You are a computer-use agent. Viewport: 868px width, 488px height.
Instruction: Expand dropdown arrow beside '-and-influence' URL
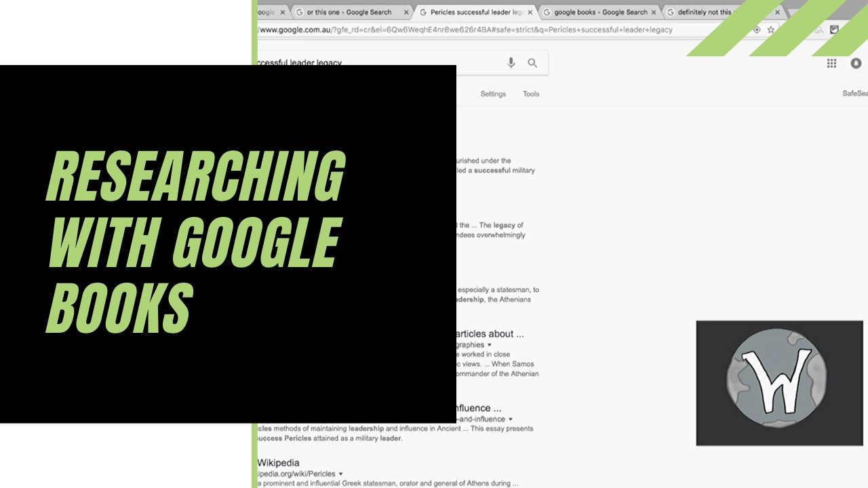[x=511, y=419]
